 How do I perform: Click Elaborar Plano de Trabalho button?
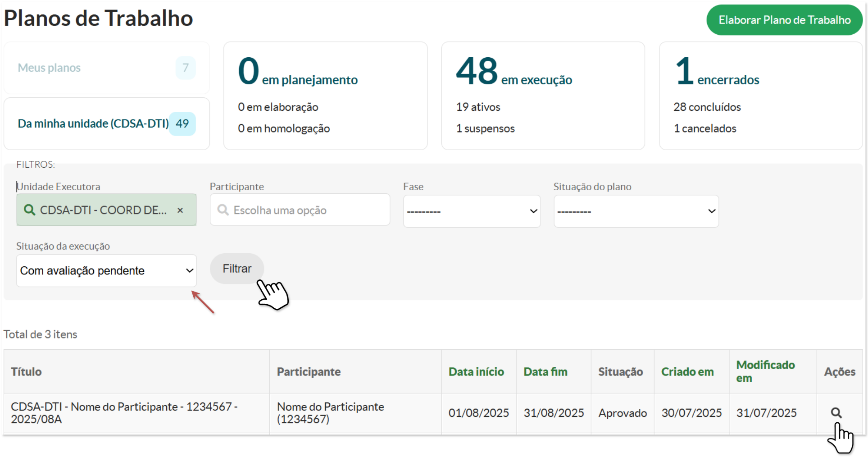(784, 20)
